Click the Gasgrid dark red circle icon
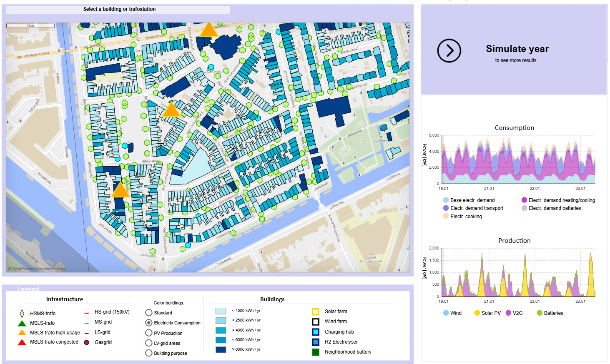 click(x=87, y=342)
